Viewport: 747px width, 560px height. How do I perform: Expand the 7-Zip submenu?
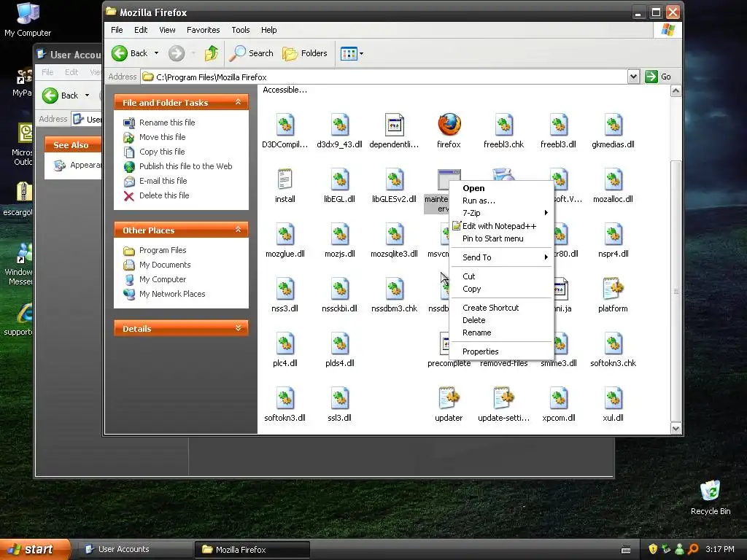501,213
